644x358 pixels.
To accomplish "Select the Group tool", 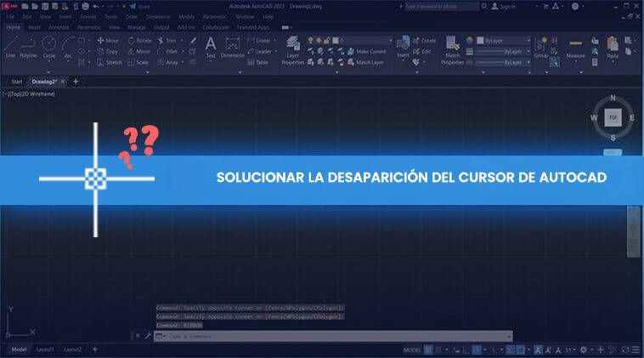I will click(x=541, y=48).
